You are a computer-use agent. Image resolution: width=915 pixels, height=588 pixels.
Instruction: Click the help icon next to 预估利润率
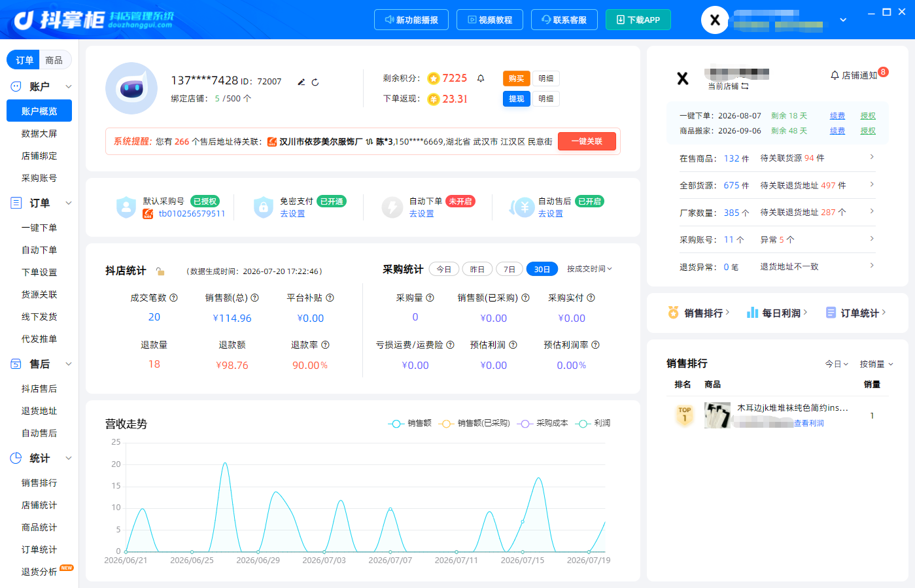click(x=596, y=345)
